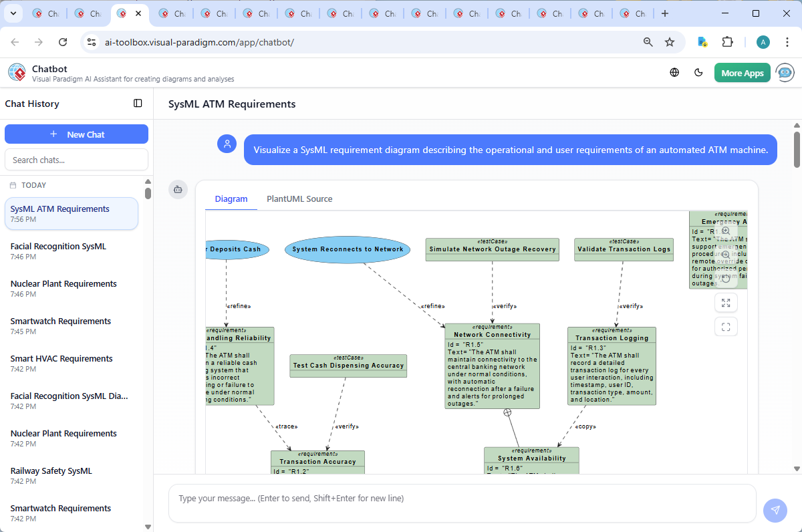Collapse the Chat History sidebar panel

tap(138, 104)
